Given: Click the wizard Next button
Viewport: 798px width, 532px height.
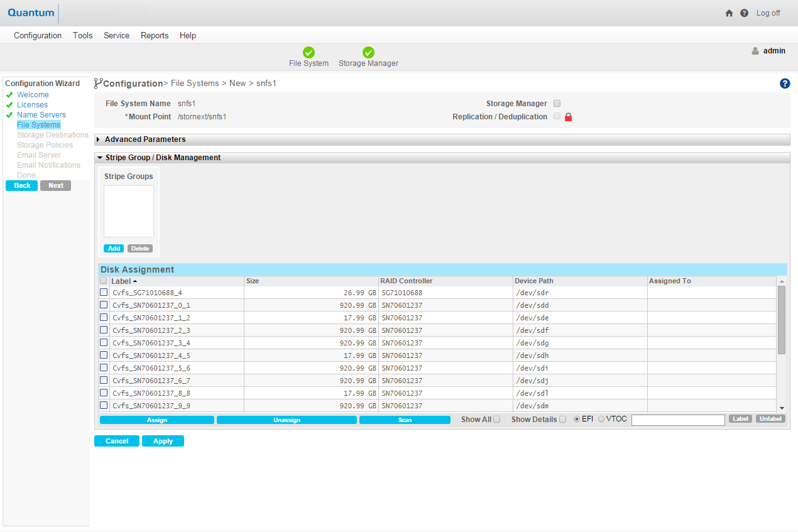Looking at the screenshot, I should tap(56, 185).
